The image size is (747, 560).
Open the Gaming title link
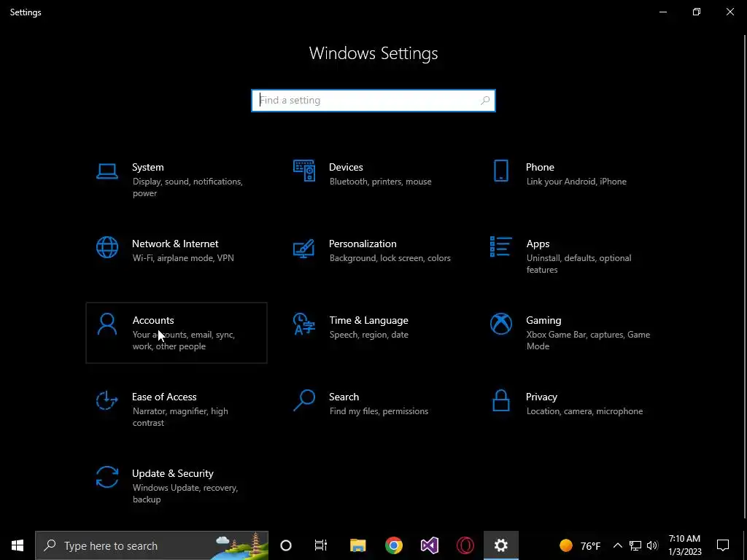click(543, 321)
